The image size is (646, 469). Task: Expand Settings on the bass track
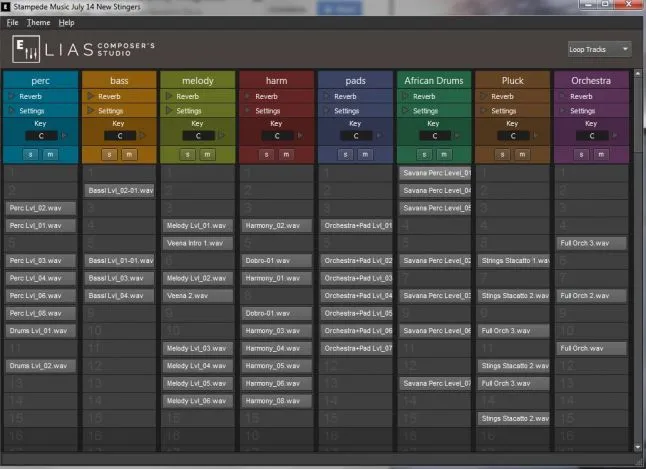(91, 110)
